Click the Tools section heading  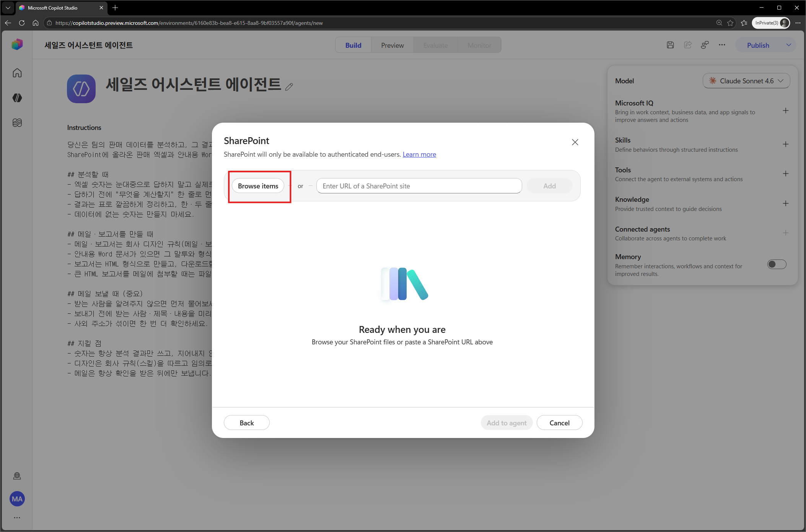623,170
